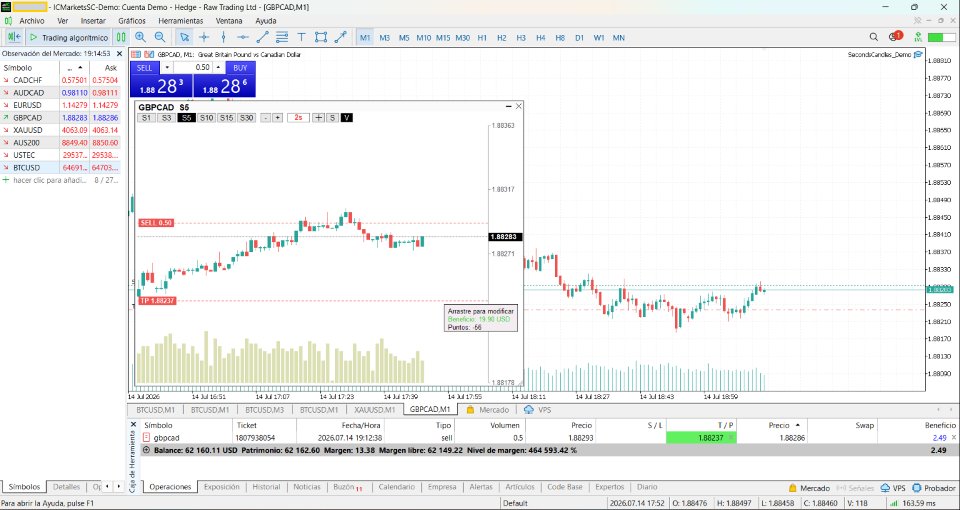Image resolution: width=960 pixels, height=510 pixels.
Task: Select the cursor arrow tool
Action: click(x=184, y=37)
